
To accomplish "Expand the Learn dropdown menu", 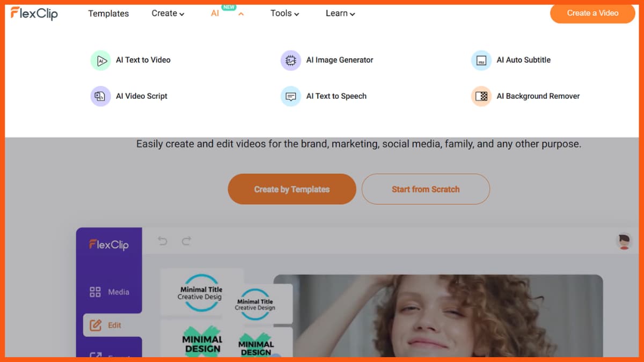I will point(341,13).
